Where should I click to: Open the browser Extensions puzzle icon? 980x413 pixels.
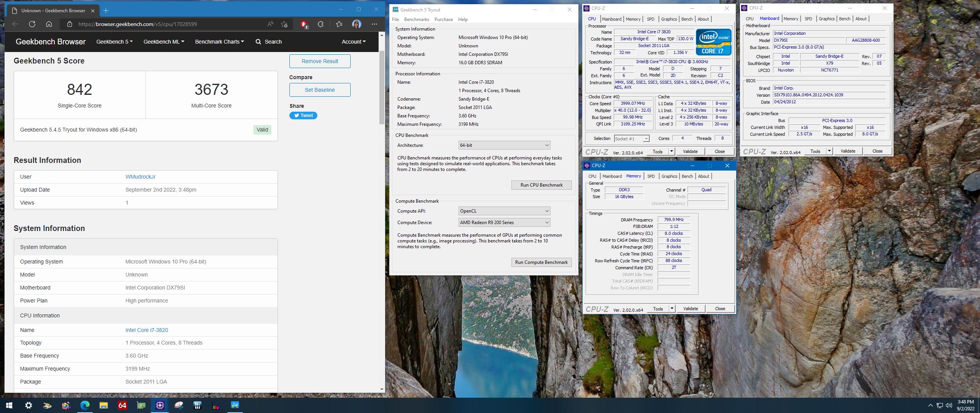click(320, 24)
